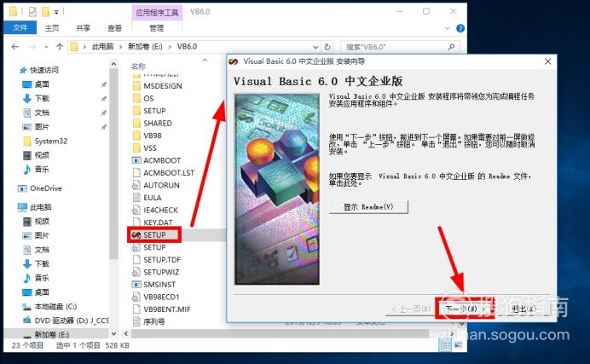Open recent locations dropdown arrow
This screenshot has height=364, width=590.
(x=46, y=47)
